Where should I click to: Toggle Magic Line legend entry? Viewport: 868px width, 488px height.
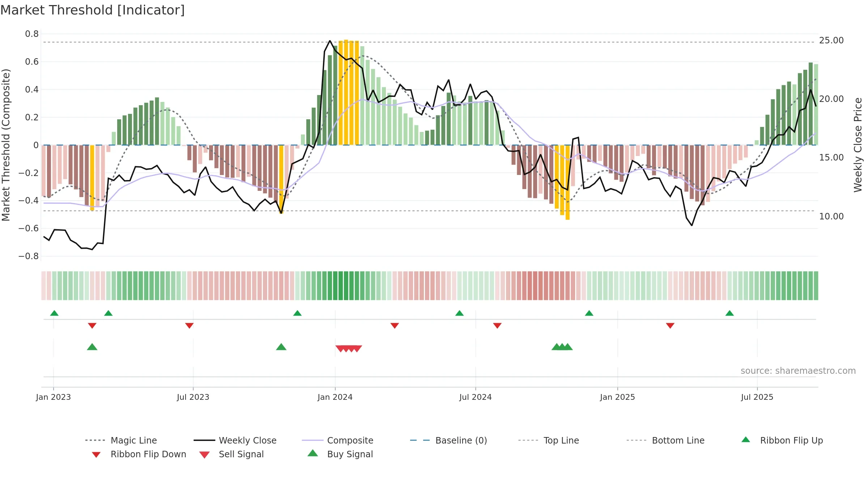click(x=121, y=440)
